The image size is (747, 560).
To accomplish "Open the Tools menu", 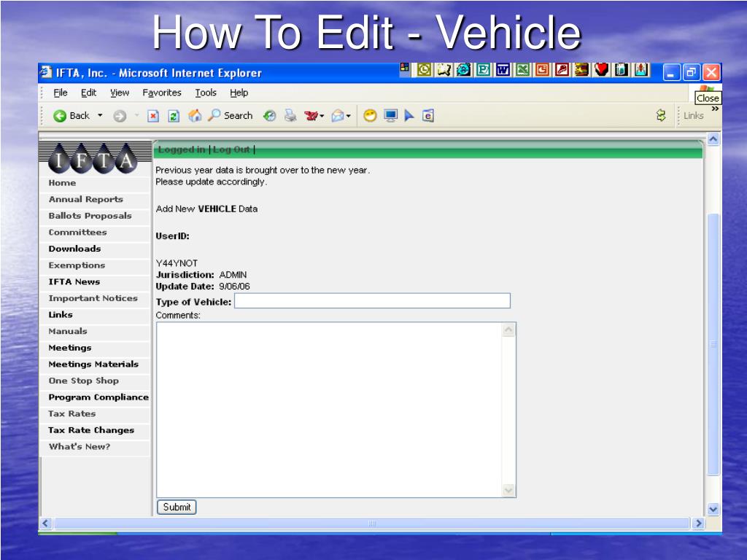I will (x=206, y=93).
